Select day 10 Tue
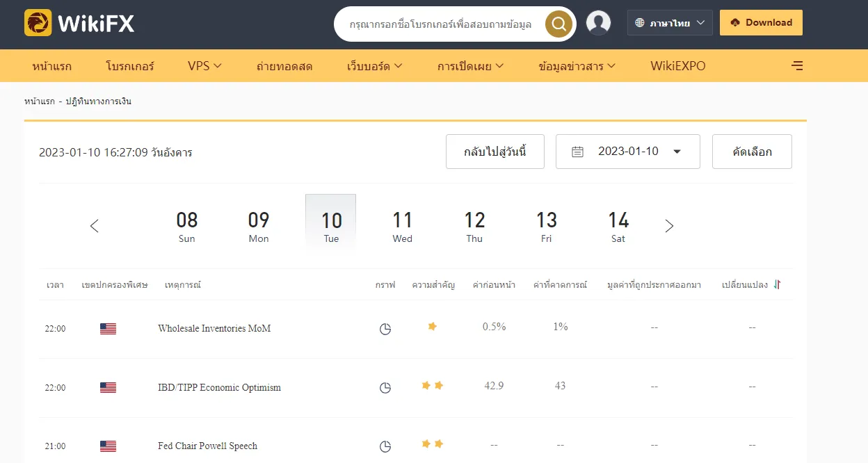The height and width of the screenshot is (463, 868). click(331, 223)
